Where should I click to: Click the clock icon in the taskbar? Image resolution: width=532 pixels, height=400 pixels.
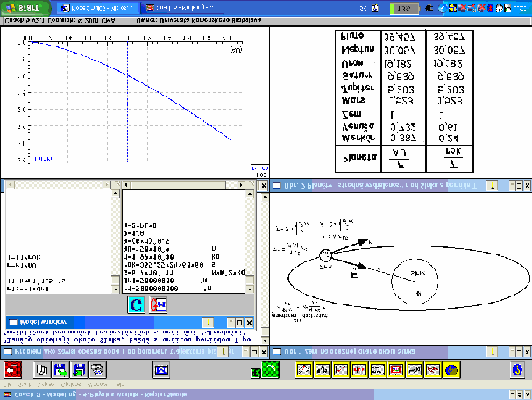tap(375, 8)
